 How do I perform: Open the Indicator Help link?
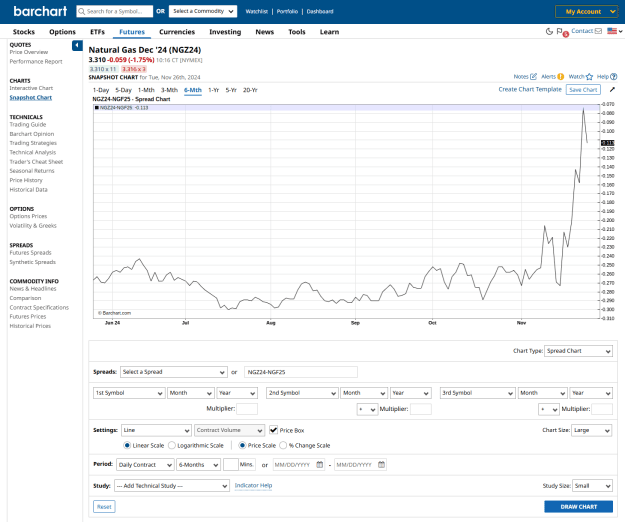click(x=254, y=485)
